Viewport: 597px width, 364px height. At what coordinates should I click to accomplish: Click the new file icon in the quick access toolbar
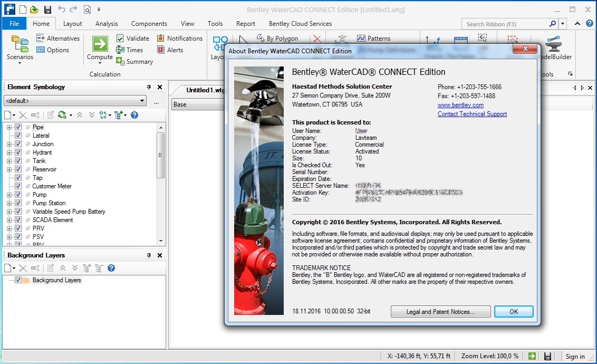point(23,9)
